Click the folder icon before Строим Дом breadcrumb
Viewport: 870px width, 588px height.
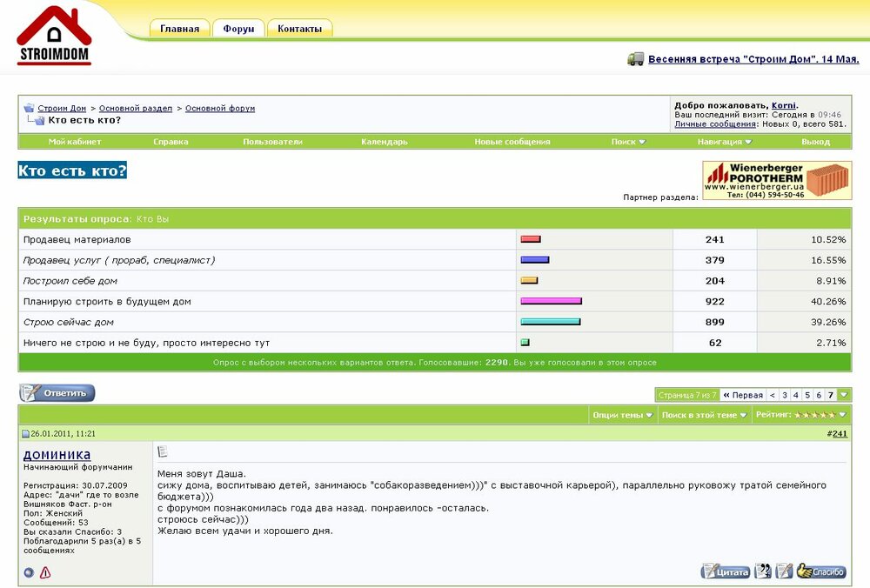pyautogui.click(x=29, y=108)
